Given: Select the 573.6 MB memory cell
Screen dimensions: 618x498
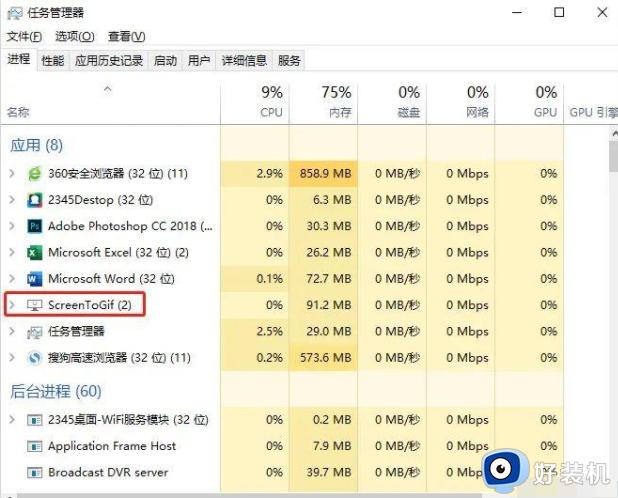Looking at the screenshot, I should pyautogui.click(x=324, y=358).
